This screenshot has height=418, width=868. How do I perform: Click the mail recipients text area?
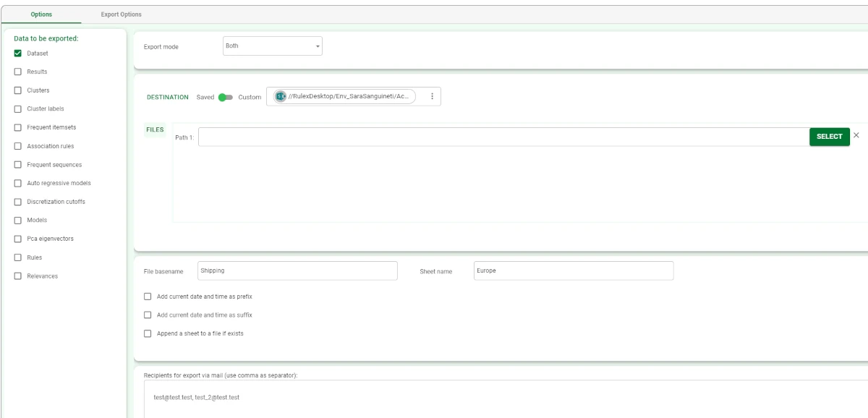coord(506,399)
